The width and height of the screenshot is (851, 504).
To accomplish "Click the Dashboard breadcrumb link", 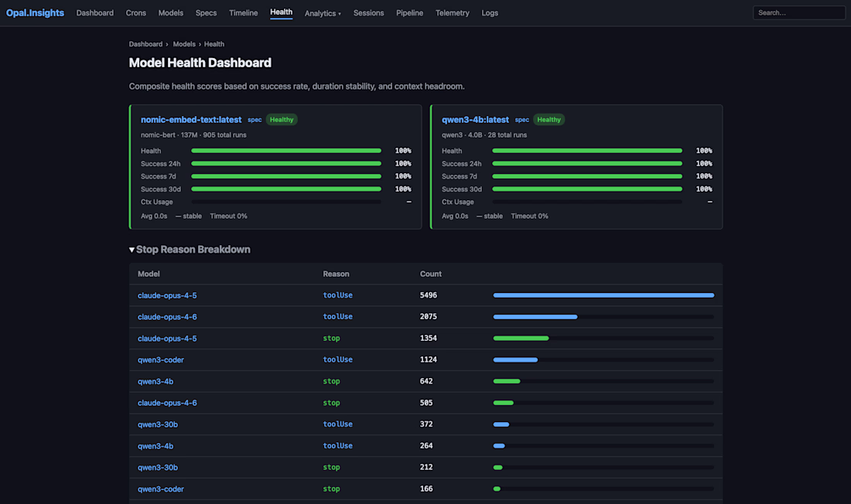I will (145, 44).
